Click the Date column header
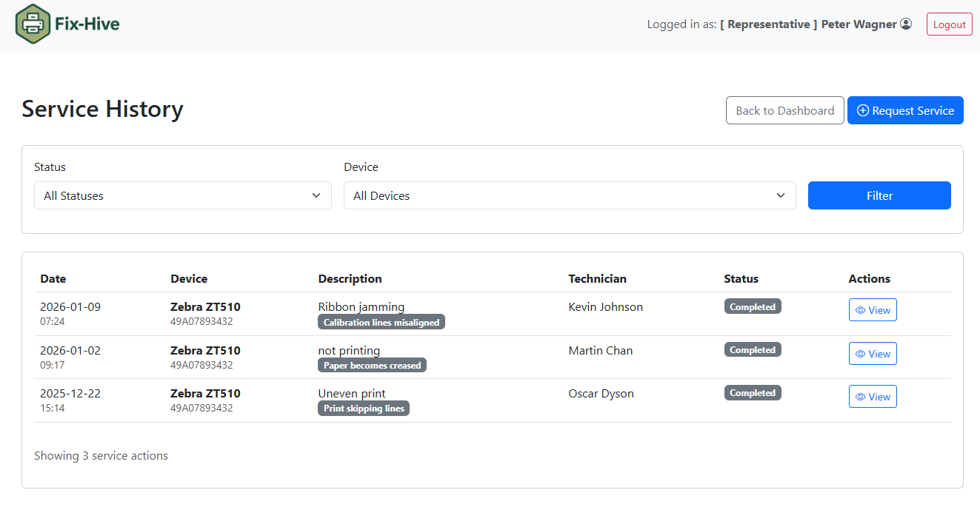Image resolution: width=980 pixels, height=507 pixels. (53, 279)
